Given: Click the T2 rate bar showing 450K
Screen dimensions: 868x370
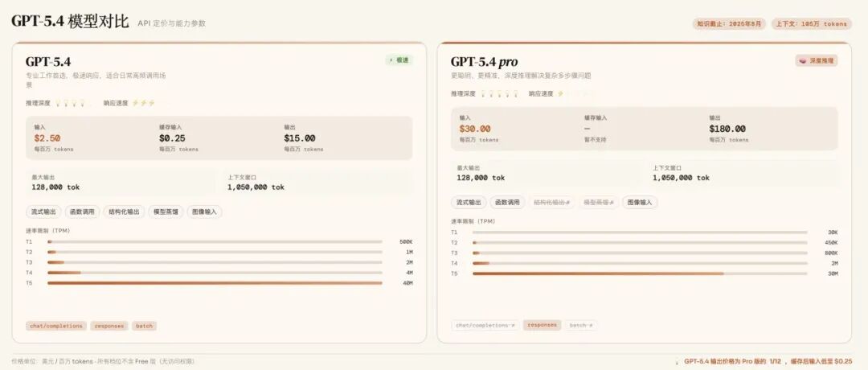Looking at the screenshot, I should pos(640,243).
